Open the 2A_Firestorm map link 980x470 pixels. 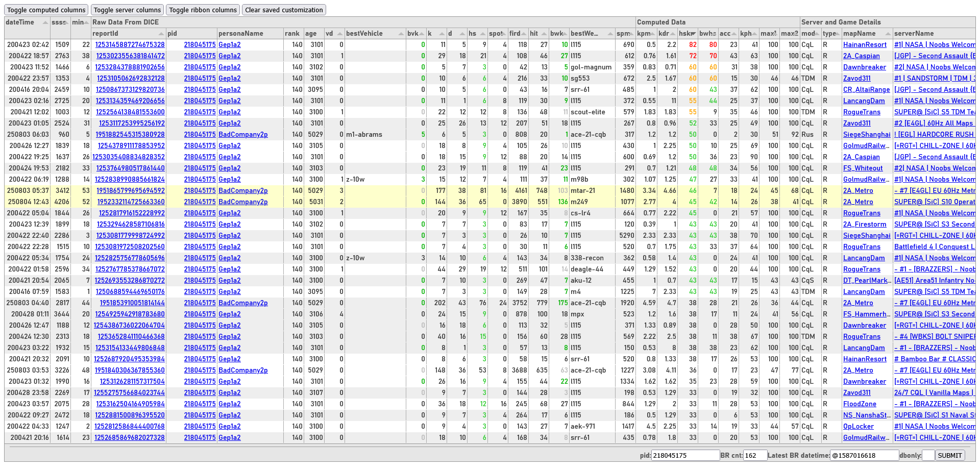[x=865, y=225]
